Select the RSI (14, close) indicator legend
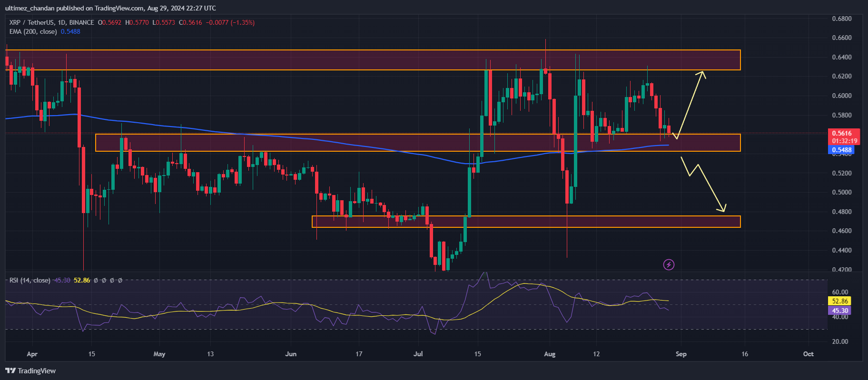 (x=30, y=280)
